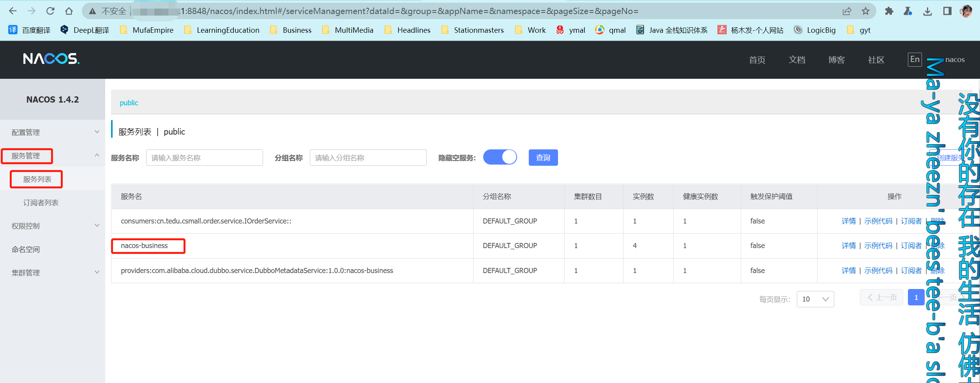The width and height of the screenshot is (980, 383).
Task: Open the Business bookmark folder
Action: click(291, 30)
